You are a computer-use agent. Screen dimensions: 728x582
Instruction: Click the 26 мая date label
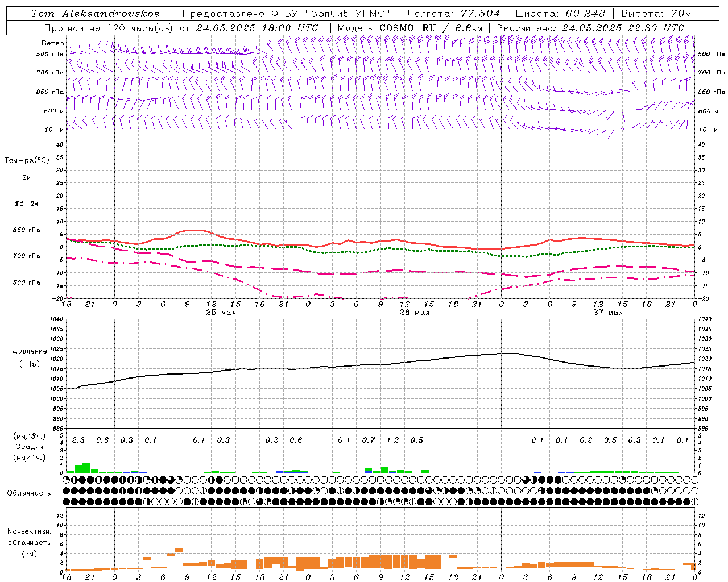[414, 313]
